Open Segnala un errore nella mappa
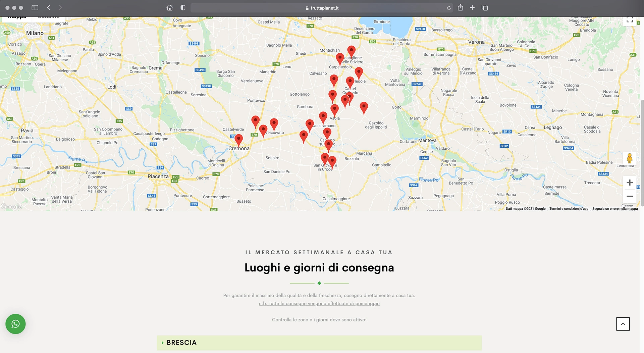The height and width of the screenshot is (353, 644). [x=615, y=209]
